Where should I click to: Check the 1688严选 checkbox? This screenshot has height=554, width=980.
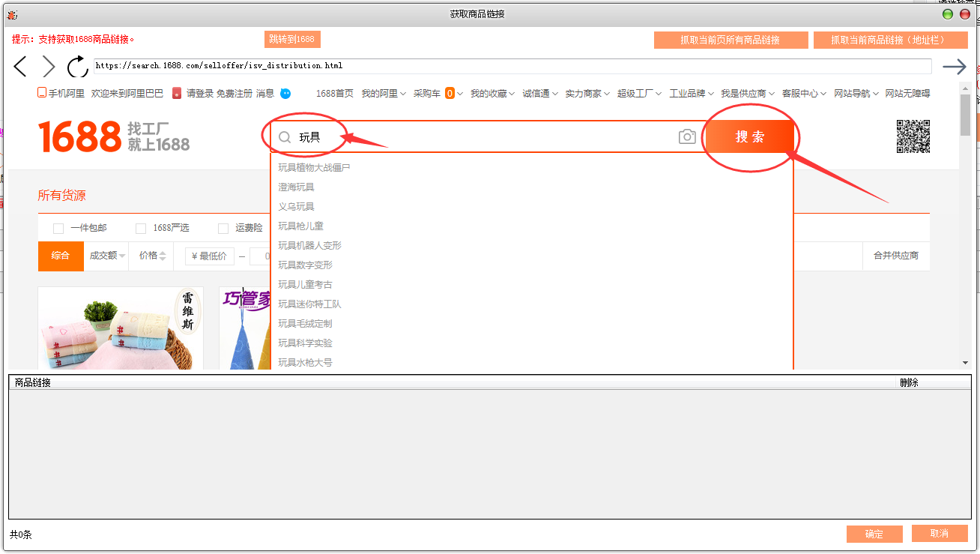coord(141,228)
